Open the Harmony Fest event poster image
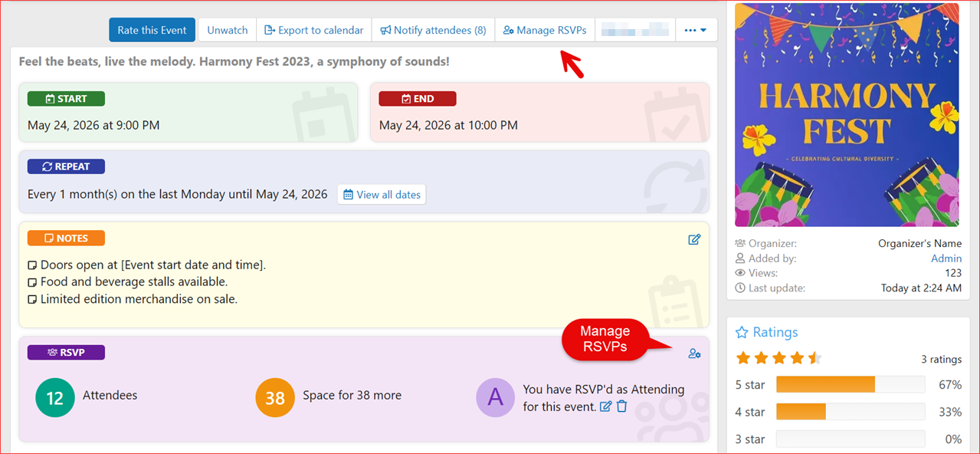 [x=848, y=115]
